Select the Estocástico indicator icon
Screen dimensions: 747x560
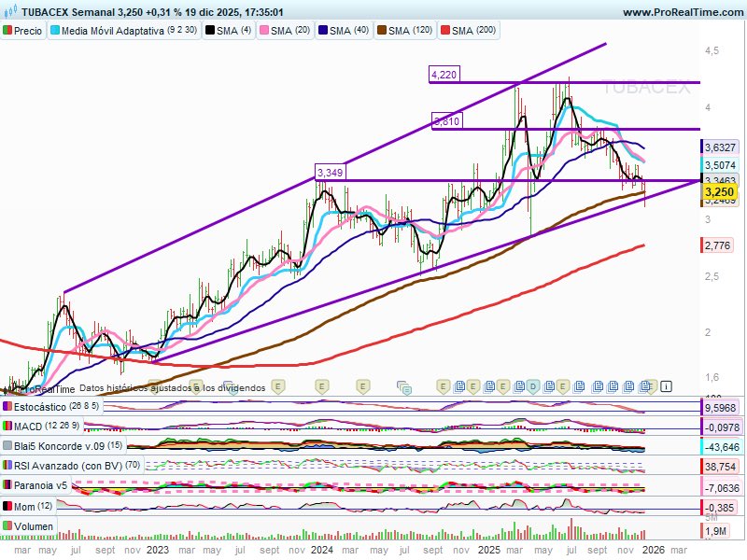tap(7, 406)
